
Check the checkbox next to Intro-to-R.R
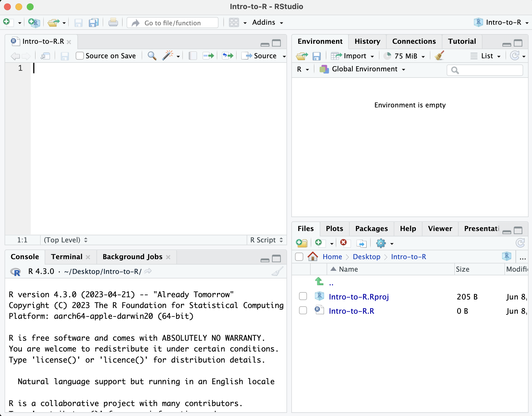point(303,311)
